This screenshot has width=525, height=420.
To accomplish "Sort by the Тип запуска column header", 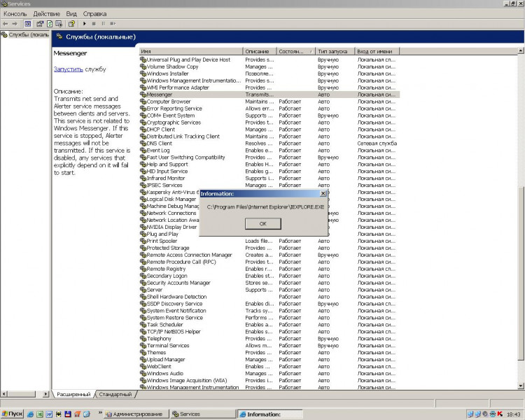I will (x=335, y=51).
